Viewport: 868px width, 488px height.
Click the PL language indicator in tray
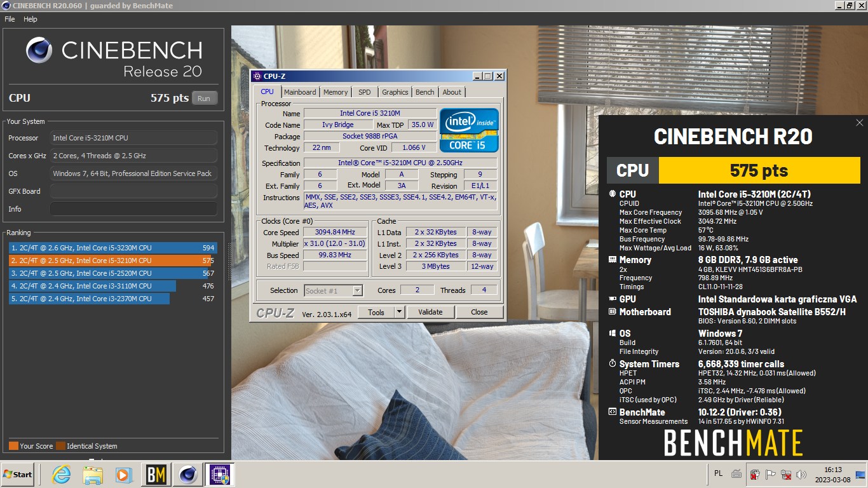pyautogui.click(x=718, y=473)
